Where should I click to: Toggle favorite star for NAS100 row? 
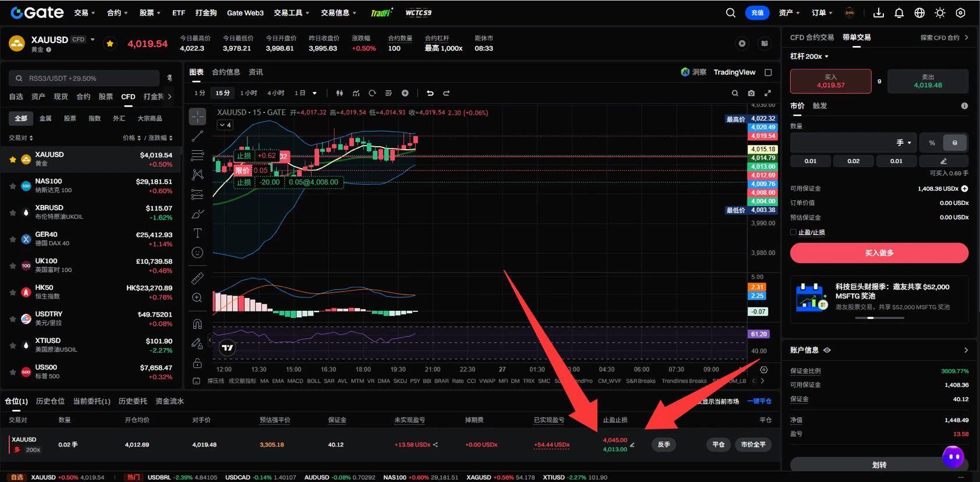coord(12,186)
